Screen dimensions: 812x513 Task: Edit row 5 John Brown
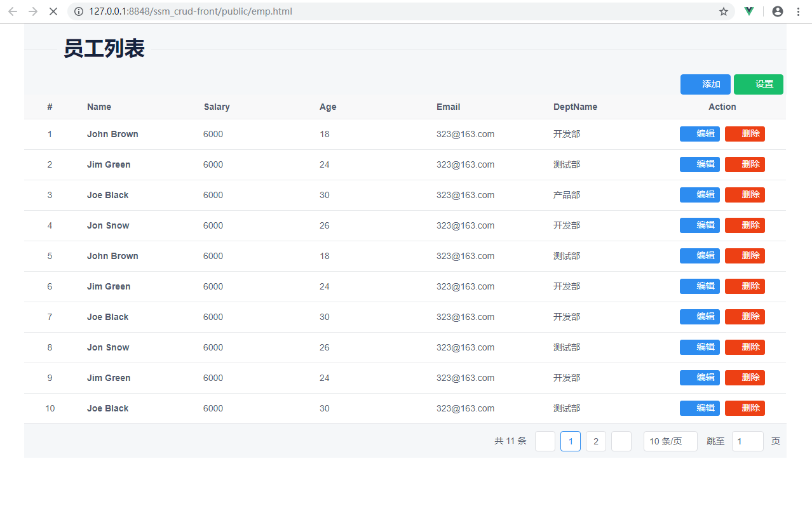700,256
